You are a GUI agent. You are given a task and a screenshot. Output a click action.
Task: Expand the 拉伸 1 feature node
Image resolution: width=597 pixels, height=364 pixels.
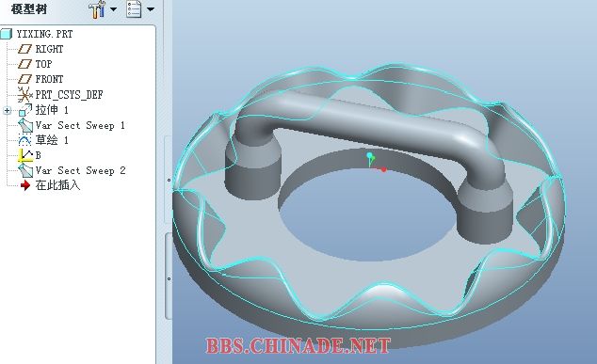point(7,110)
